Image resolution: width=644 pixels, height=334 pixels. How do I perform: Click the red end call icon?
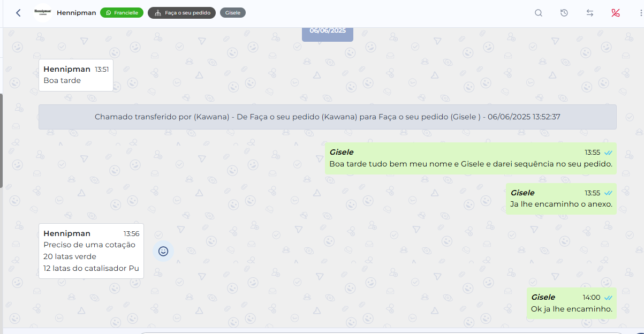tap(616, 13)
